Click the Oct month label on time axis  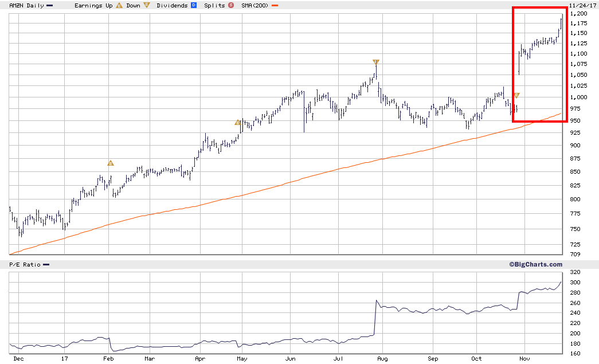point(476,359)
